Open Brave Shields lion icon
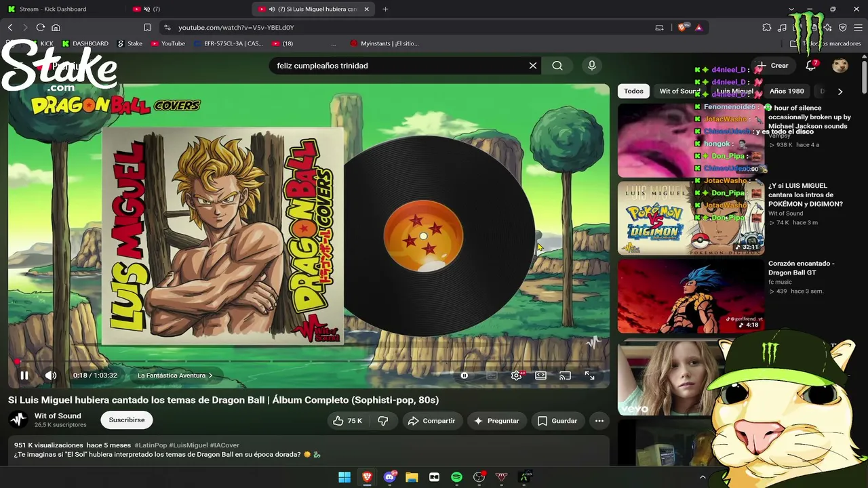 click(683, 28)
